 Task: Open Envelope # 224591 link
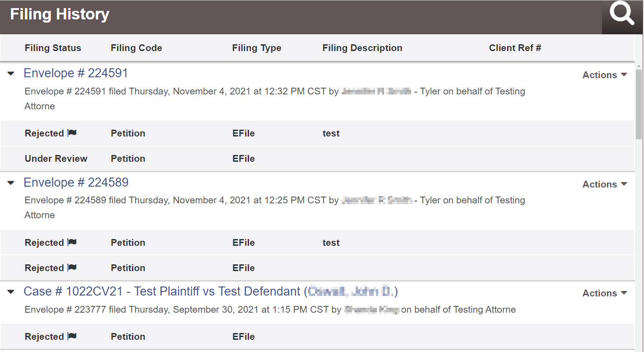[76, 73]
